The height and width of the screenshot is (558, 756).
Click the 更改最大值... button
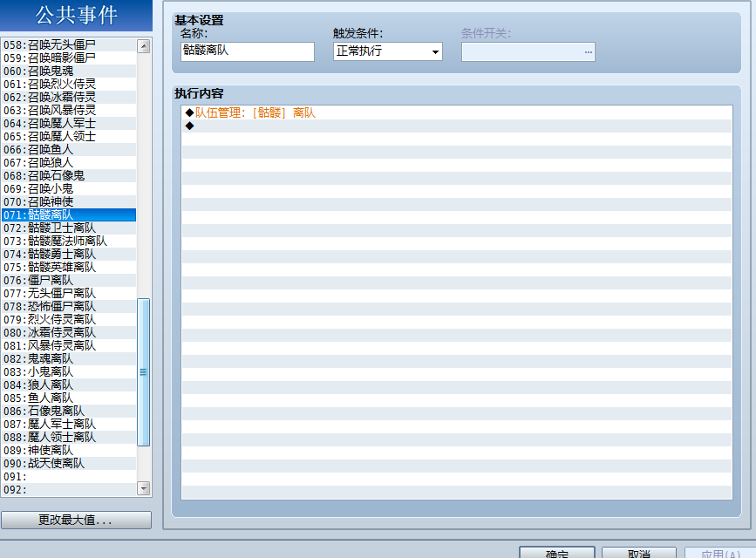pos(76,520)
